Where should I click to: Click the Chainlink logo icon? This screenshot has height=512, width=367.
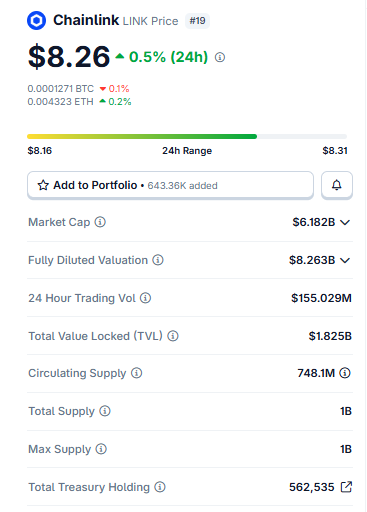click(36, 21)
